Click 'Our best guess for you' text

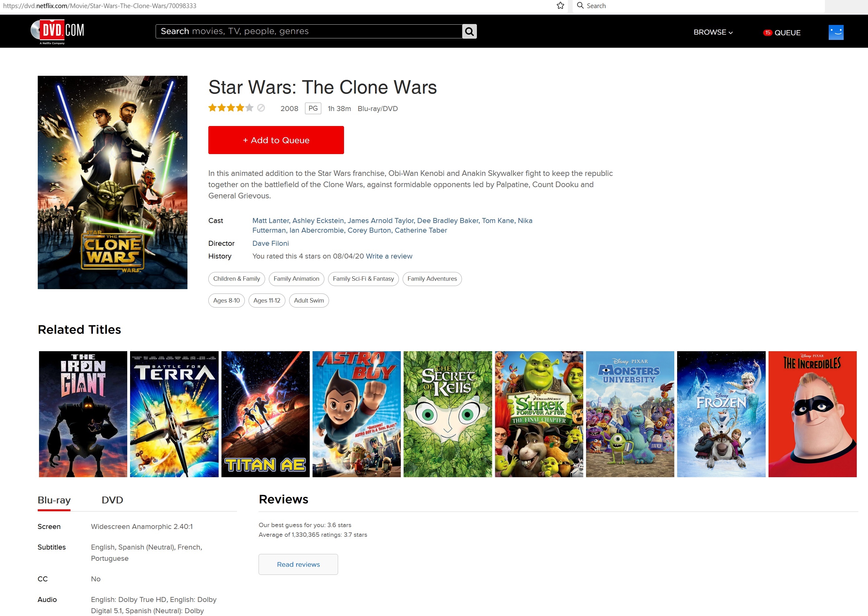(x=305, y=525)
